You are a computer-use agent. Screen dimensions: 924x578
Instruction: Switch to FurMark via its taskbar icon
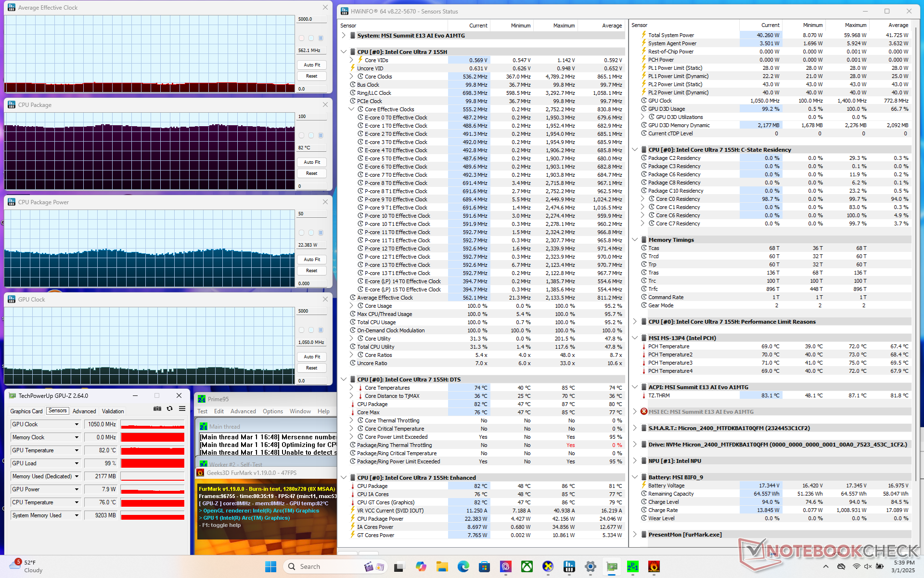pyautogui.click(x=654, y=566)
